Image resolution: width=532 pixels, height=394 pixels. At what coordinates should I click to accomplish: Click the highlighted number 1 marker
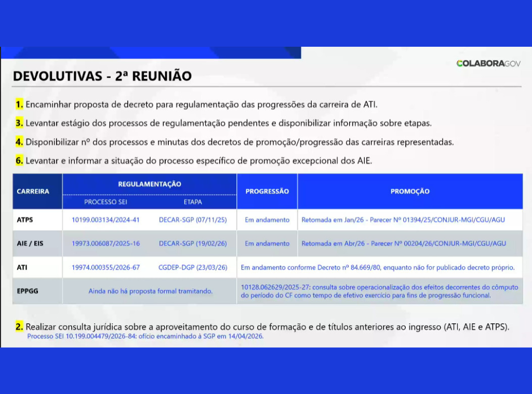[19, 104]
